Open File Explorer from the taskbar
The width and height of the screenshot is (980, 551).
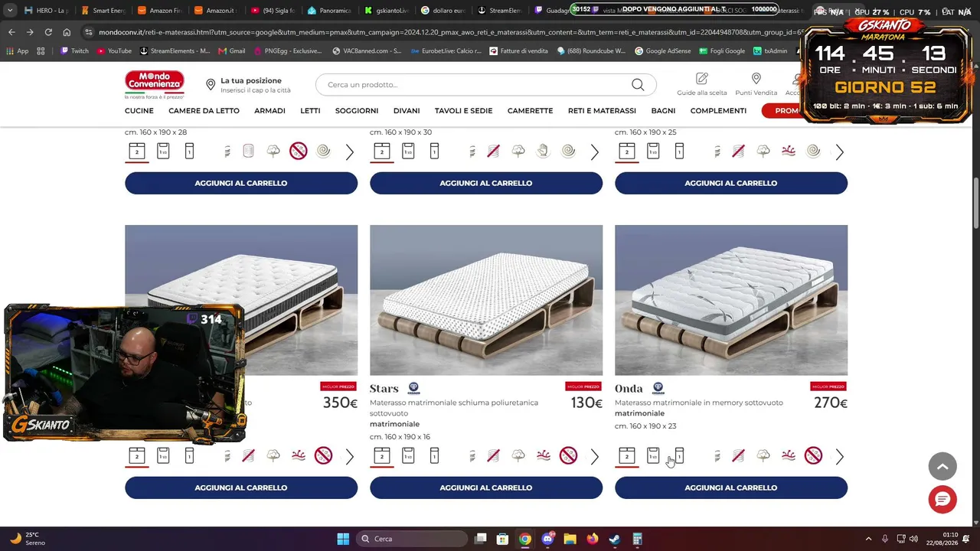coord(570,539)
